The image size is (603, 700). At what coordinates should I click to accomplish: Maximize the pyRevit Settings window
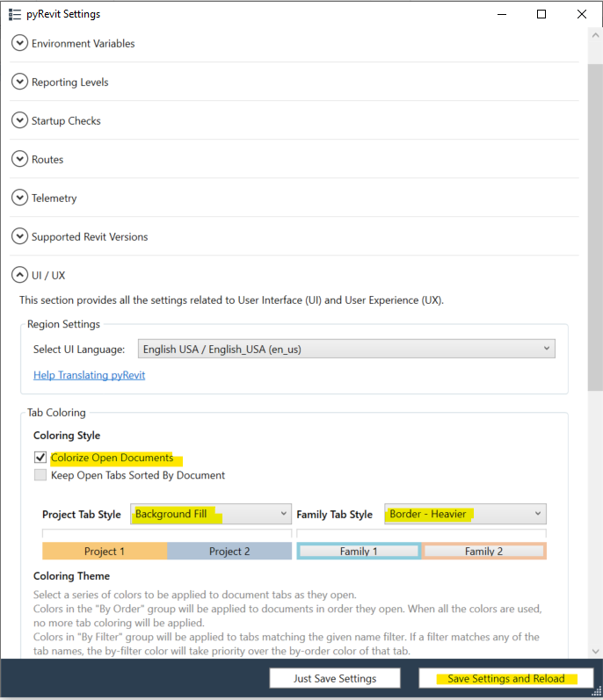(541, 14)
